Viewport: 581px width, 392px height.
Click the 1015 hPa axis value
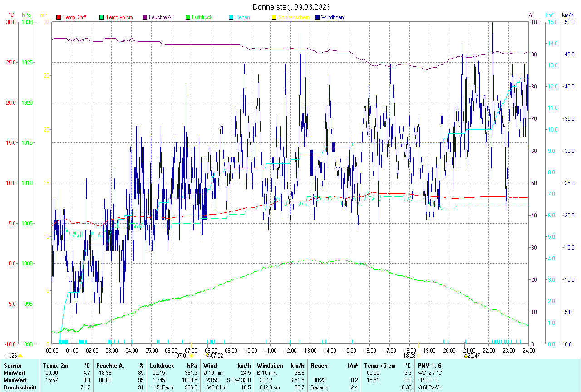point(28,143)
